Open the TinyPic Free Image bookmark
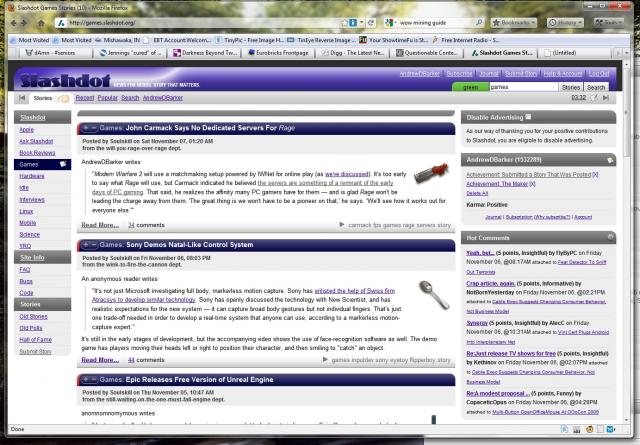 (249, 40)
